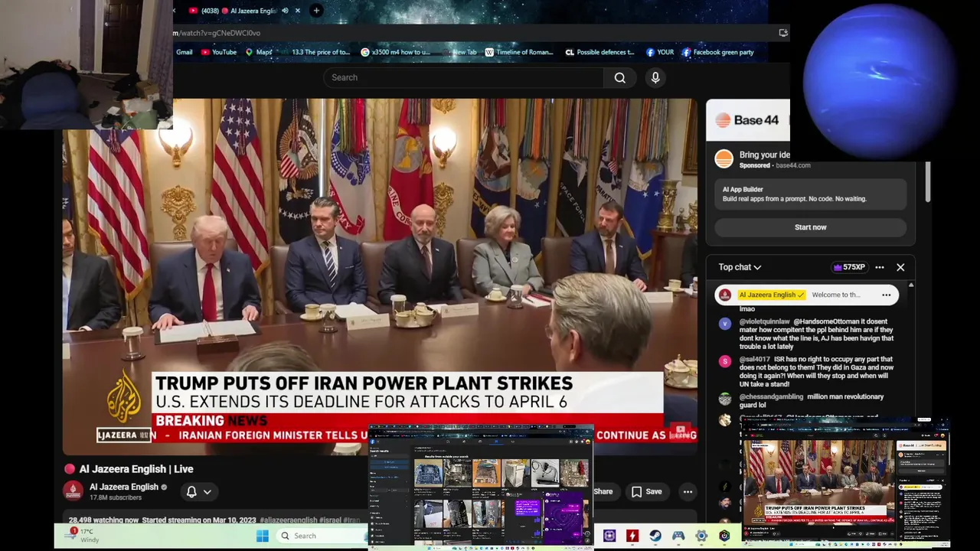Click the Start now ad button

click(810, 227)
